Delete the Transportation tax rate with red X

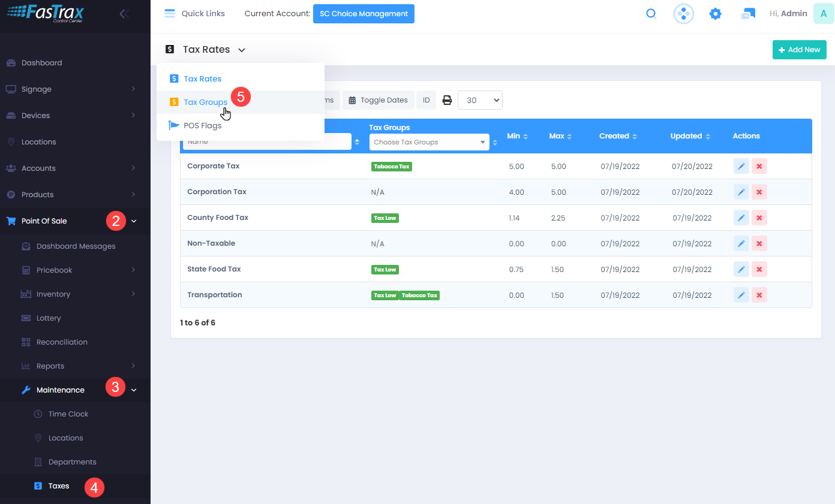click(759, 295)
